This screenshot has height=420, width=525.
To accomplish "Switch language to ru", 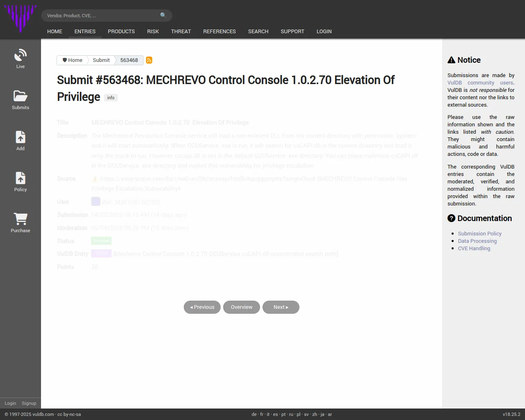I will [x=291, y=414].
